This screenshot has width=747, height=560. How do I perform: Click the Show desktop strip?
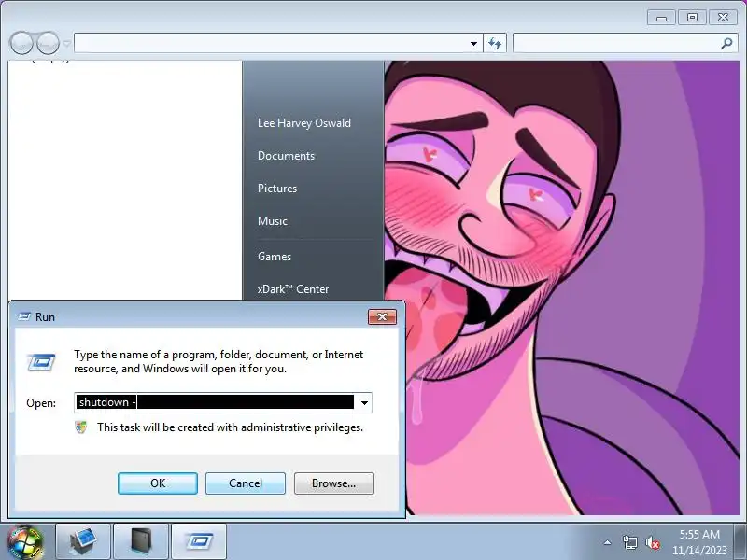740,542
